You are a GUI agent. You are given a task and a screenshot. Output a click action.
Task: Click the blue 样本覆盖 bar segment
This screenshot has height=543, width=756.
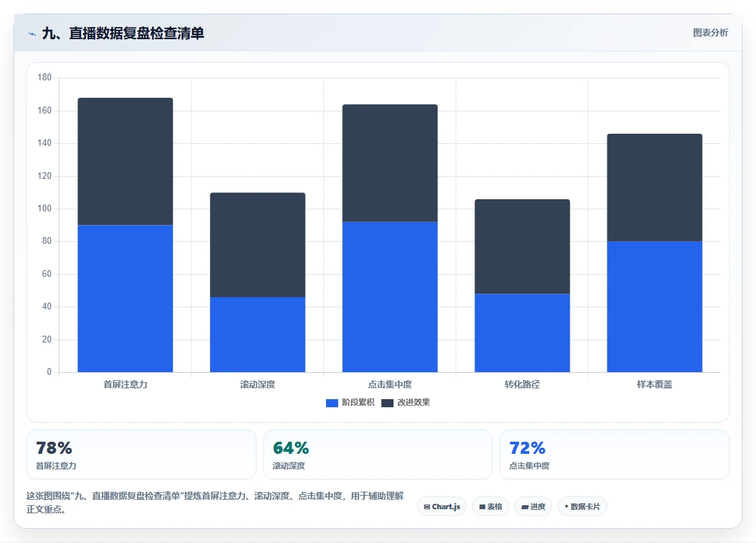(x=655, y=307)
